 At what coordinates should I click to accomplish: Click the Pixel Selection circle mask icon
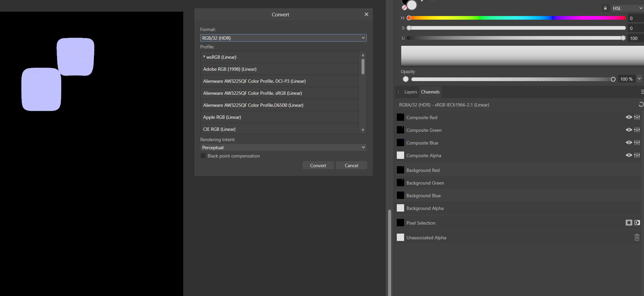pyautogui.click(x=629, y=223)
